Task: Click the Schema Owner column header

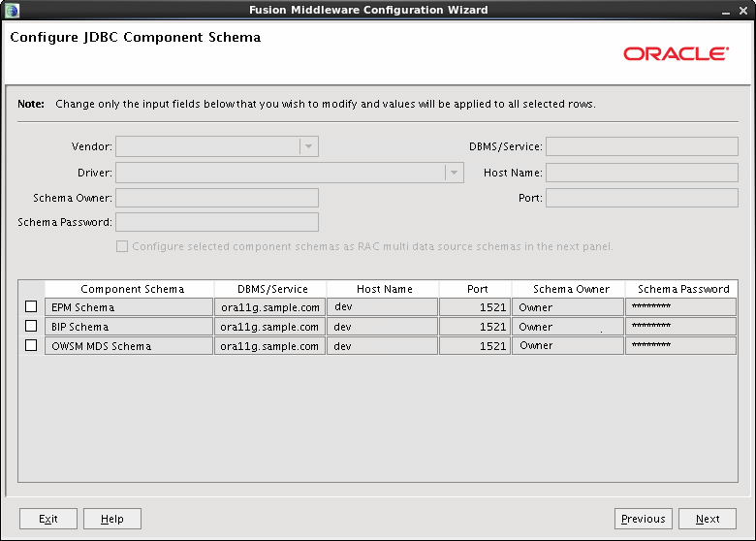Action: pos(568,289)
